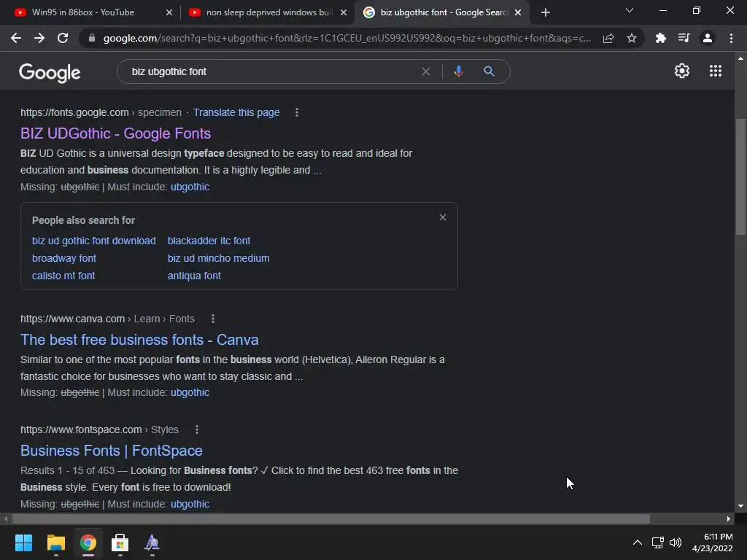Click ubgothic must-include link under Google Fonts
Screen dimensions: 747x560
coord(190,187)
